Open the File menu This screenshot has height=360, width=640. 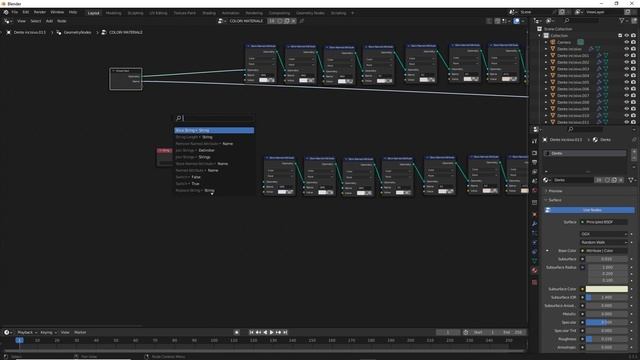(x=15, y=12)
